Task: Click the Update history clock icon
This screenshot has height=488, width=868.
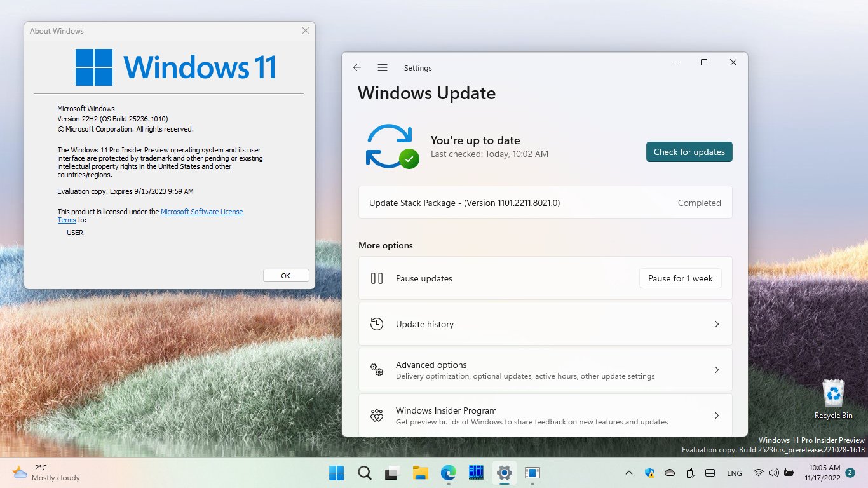Action: click(377, 324)
